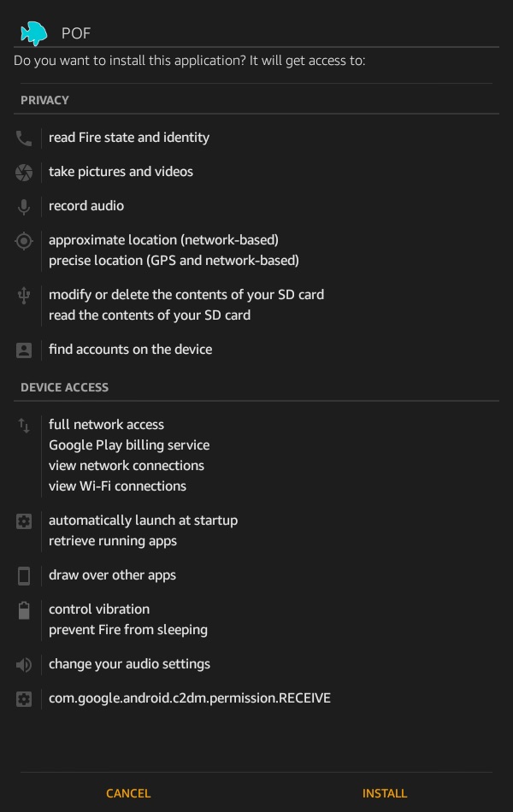Click the location target icon
The image size is (513, 812).
(x=24, y=241)
